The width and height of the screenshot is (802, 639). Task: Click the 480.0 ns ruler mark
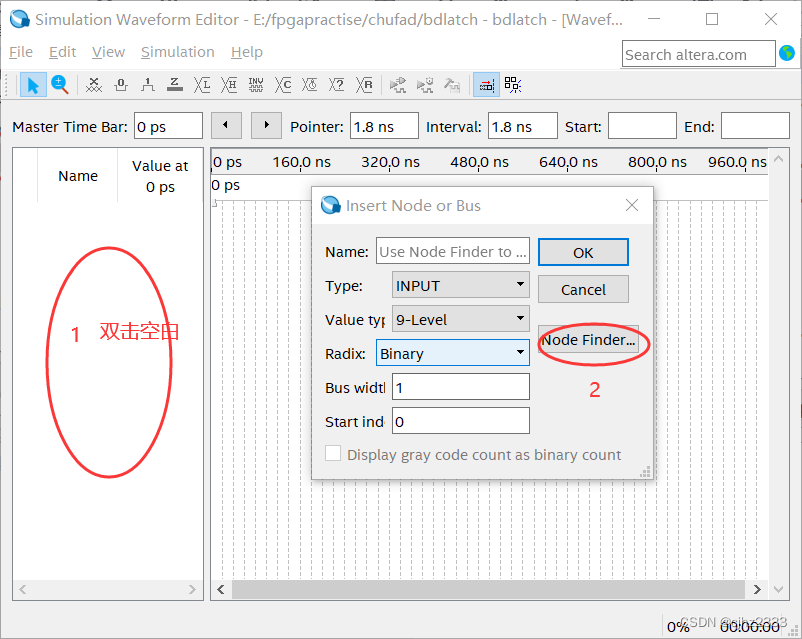479,162
